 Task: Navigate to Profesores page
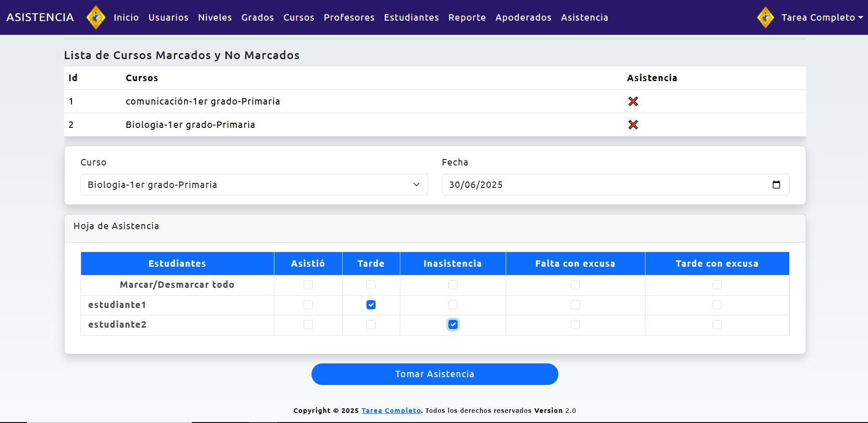pos(349,17)
